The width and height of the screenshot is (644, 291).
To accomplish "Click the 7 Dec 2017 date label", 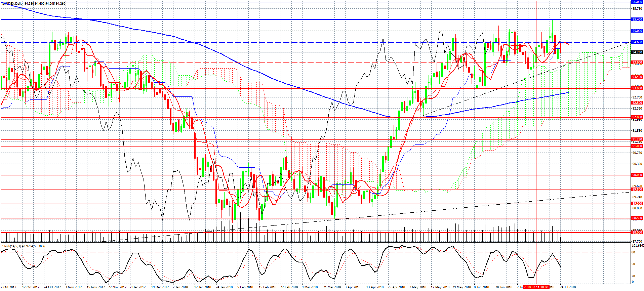I will (137, 287).
